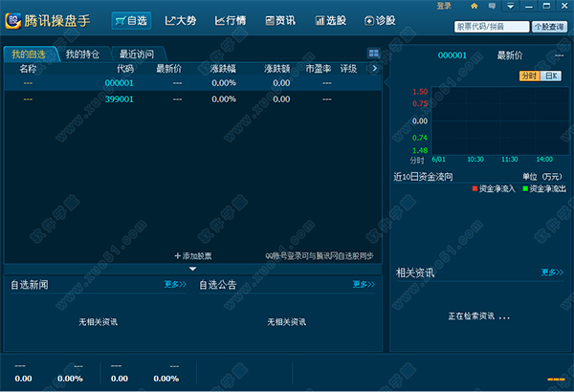The width and height of the screenshot is (574, 392).
Task: Click 0.00% for row 000001
Action: pyautogui.click(x=224, y=83)
